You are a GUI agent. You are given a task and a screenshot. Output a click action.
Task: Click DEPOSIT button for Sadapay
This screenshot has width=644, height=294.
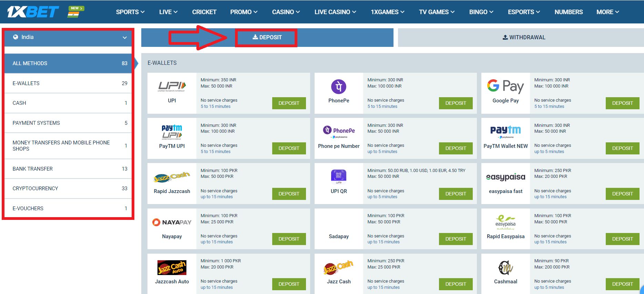(x=456, y=239)
